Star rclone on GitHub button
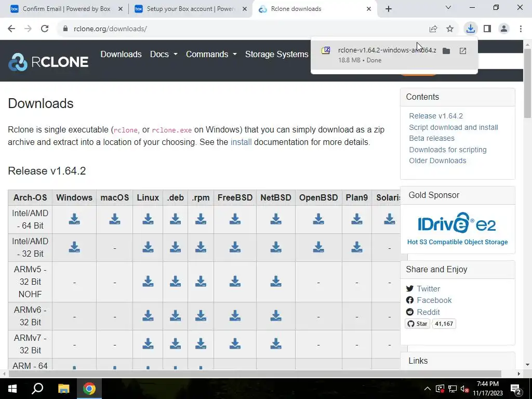Screen dimensions: 532x399 [418, 324]
